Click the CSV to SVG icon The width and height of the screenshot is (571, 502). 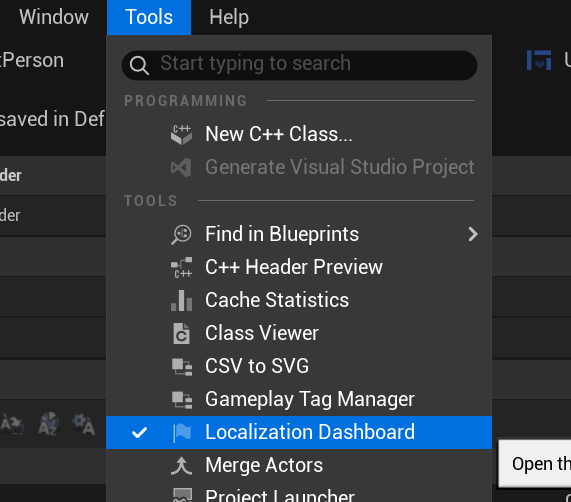point(182,367)
